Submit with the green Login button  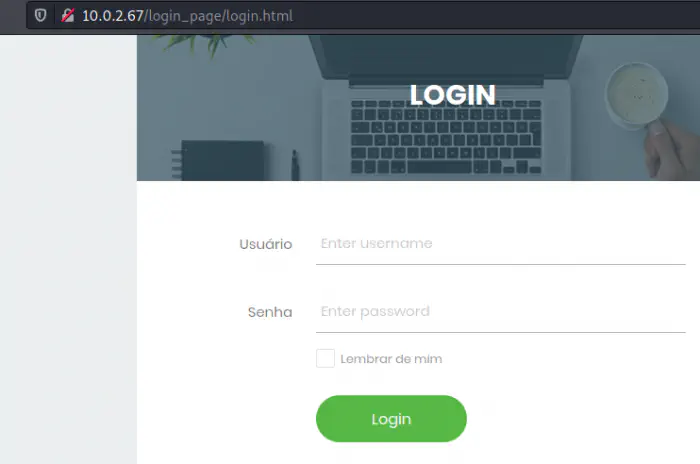391,418
